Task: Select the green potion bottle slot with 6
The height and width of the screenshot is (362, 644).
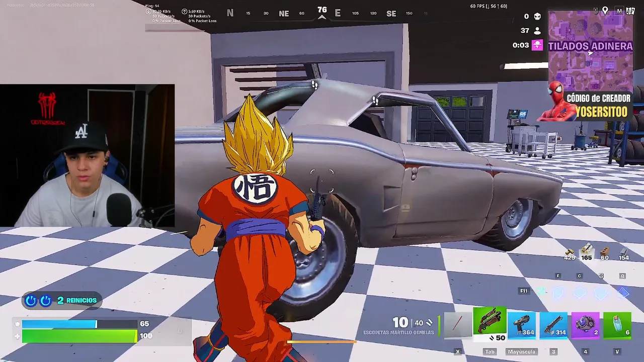Action: coord(617,326)
